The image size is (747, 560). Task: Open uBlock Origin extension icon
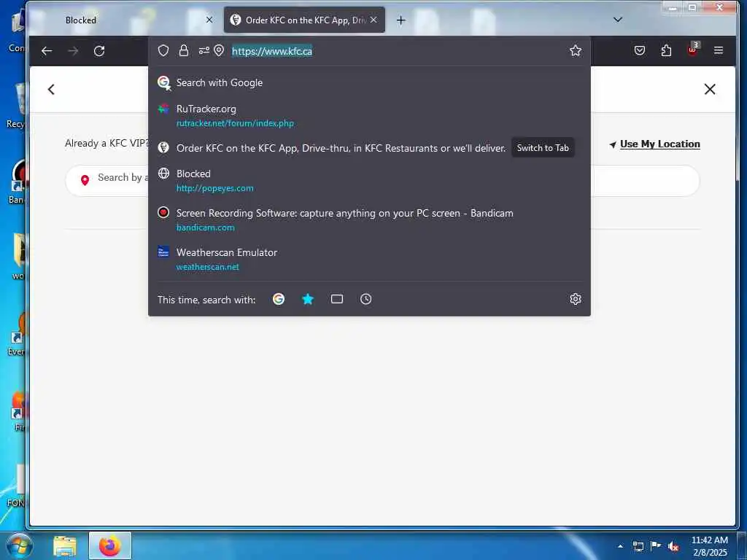point(693,50)
